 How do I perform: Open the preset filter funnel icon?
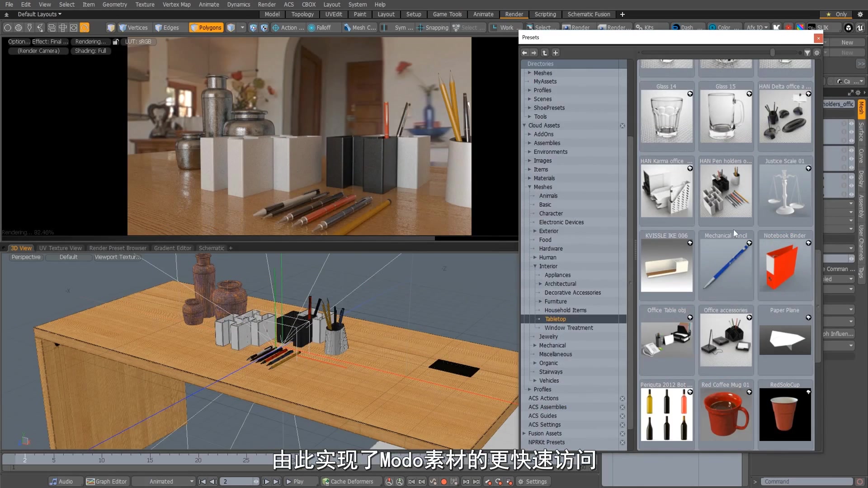tap(807, 53)
